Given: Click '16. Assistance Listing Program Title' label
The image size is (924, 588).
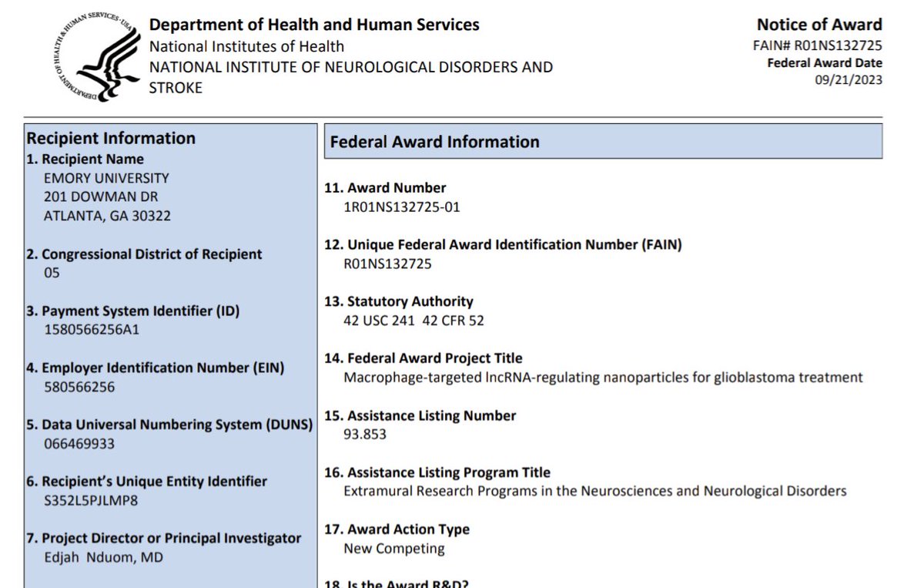Looking at the screenshot, I should (437, 472).
